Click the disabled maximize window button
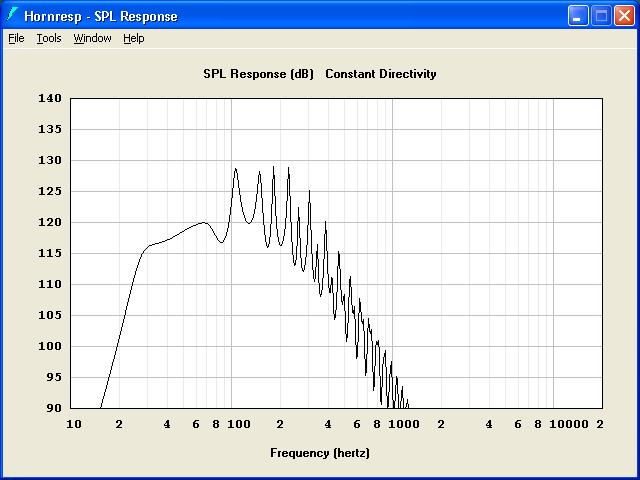 coord(601,16)
